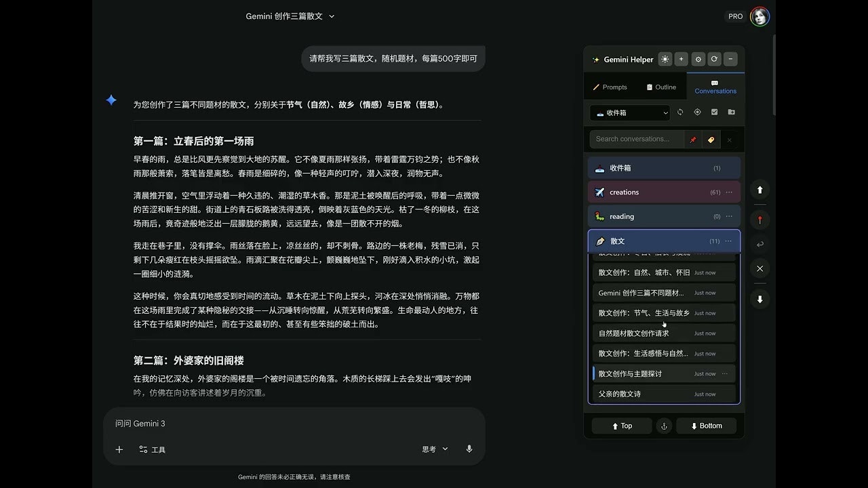Click the plus button in Gemini Helper header
The width and height of the screenshot is (868, 488).
tap(682, 59)
